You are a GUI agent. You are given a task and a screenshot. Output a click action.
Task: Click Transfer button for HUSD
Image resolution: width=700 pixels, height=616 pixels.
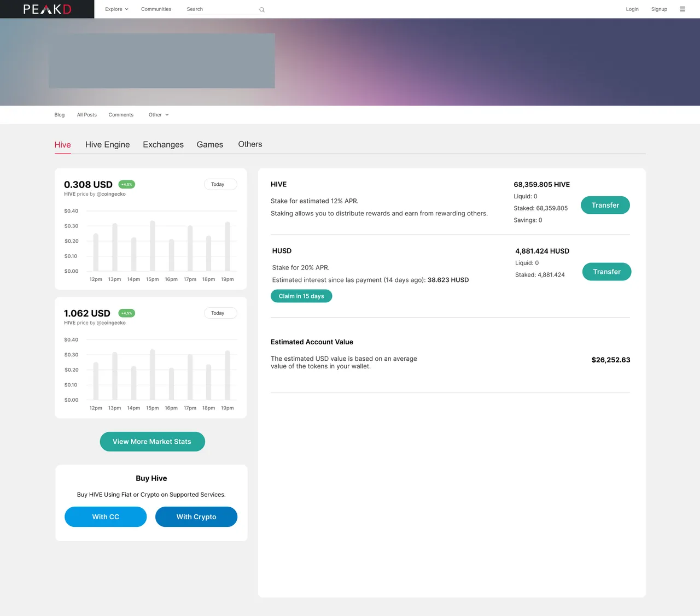click(607, 272)
